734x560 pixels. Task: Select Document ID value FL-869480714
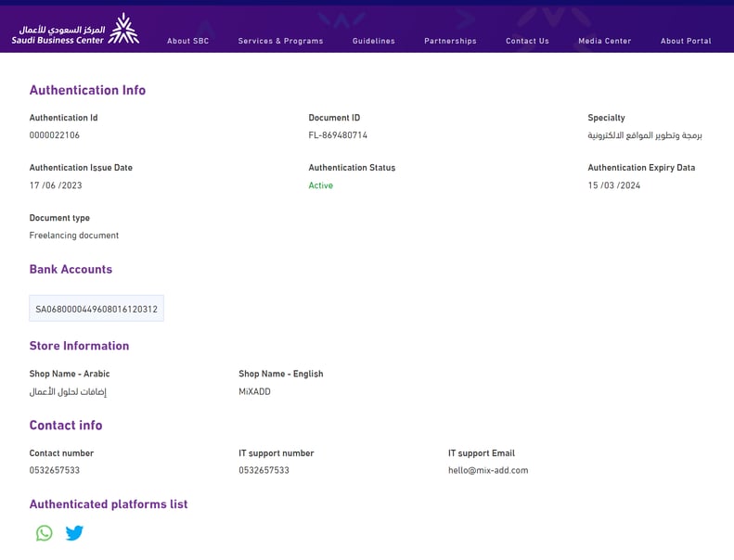[x=338, y=135]
